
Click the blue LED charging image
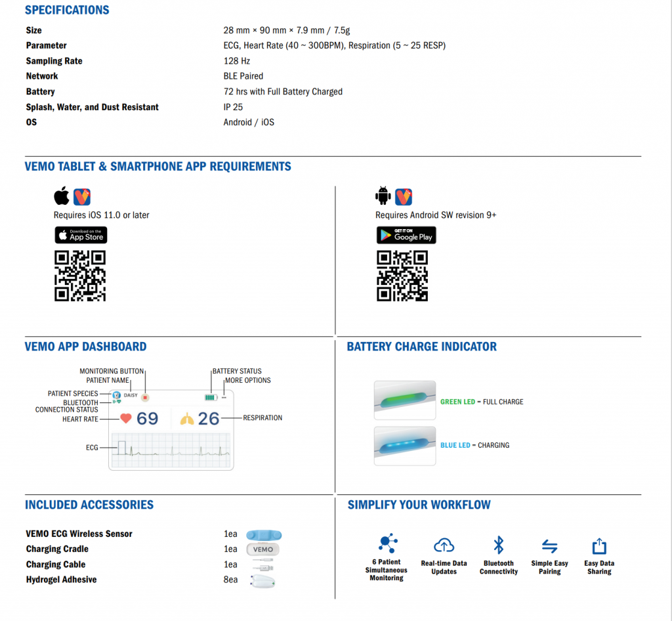pos(404,446)
